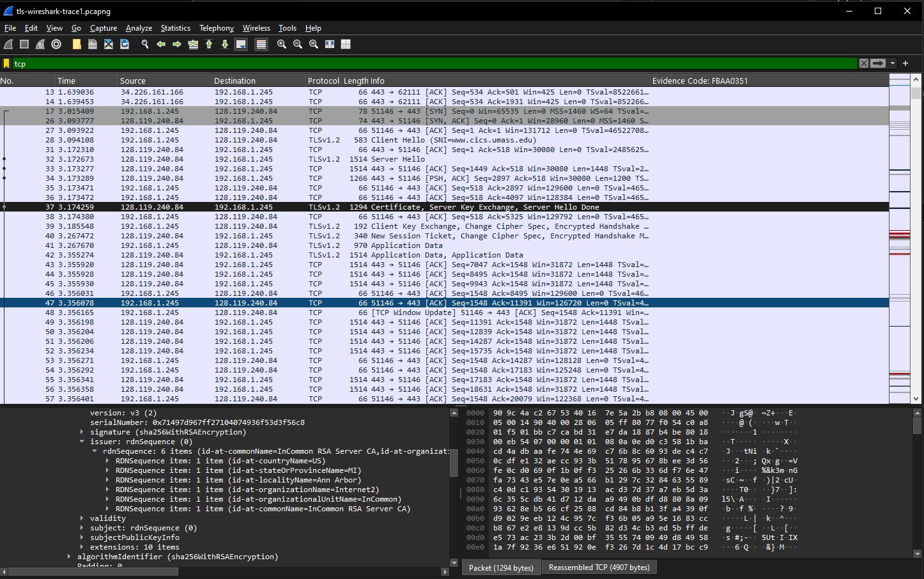The width and height of the screenshot is (924, 579).
Task: Find a packet with the magnifier
Action: (x=145, y=44)
